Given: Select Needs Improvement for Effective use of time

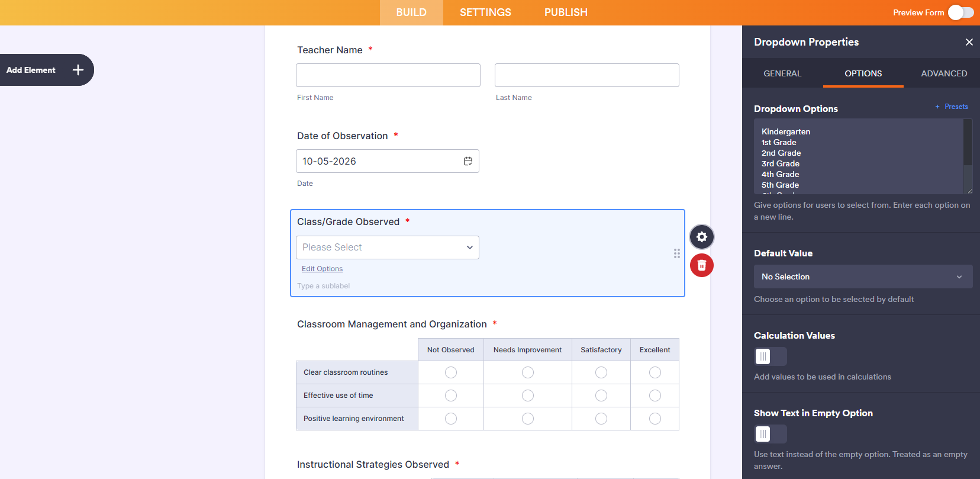Looking at the screenshot, I should pos(528,396).
